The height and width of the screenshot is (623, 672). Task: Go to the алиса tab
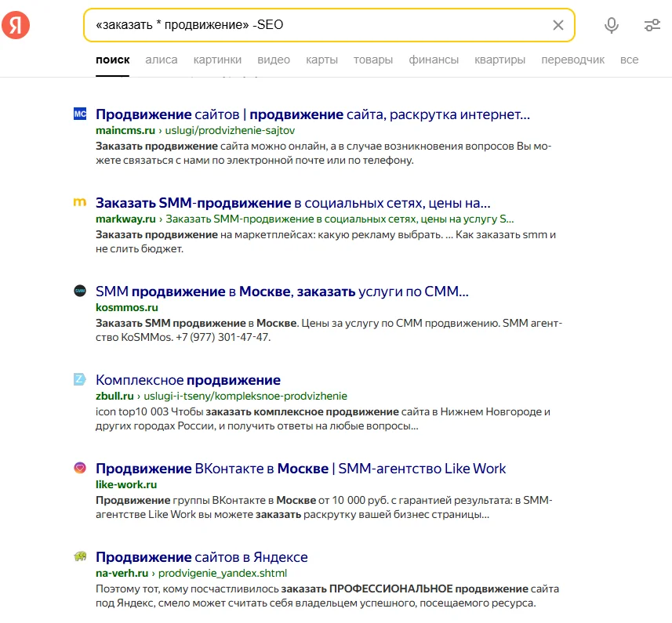point(162,60)
